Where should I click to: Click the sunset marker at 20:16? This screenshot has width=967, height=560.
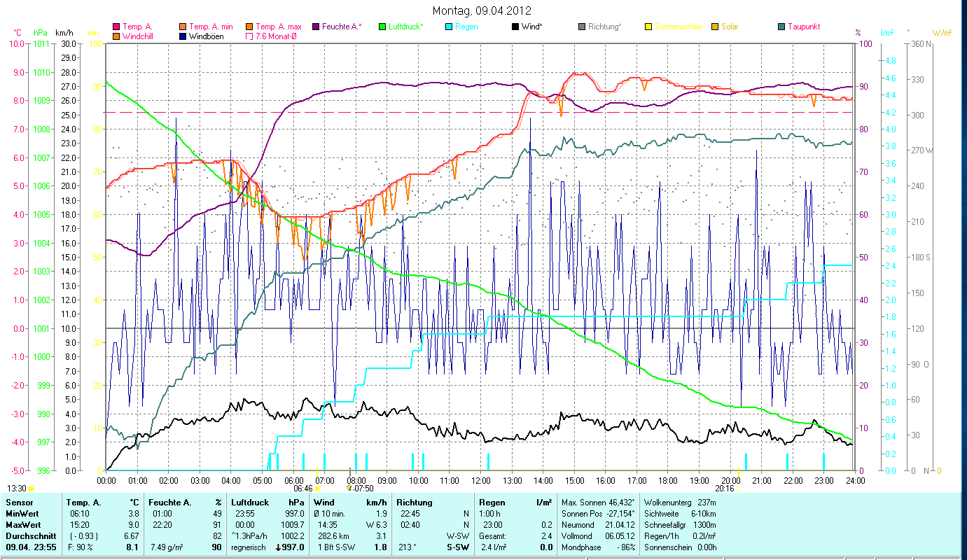click(x=738, y=488)
